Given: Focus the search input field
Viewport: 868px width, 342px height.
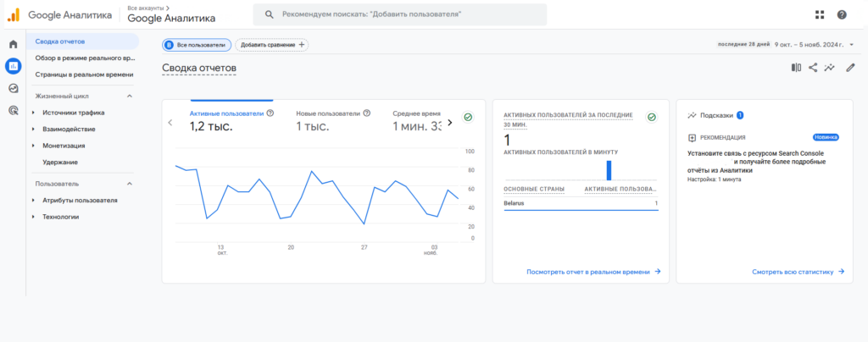Looking at the screenshot, I should point(400,15).
